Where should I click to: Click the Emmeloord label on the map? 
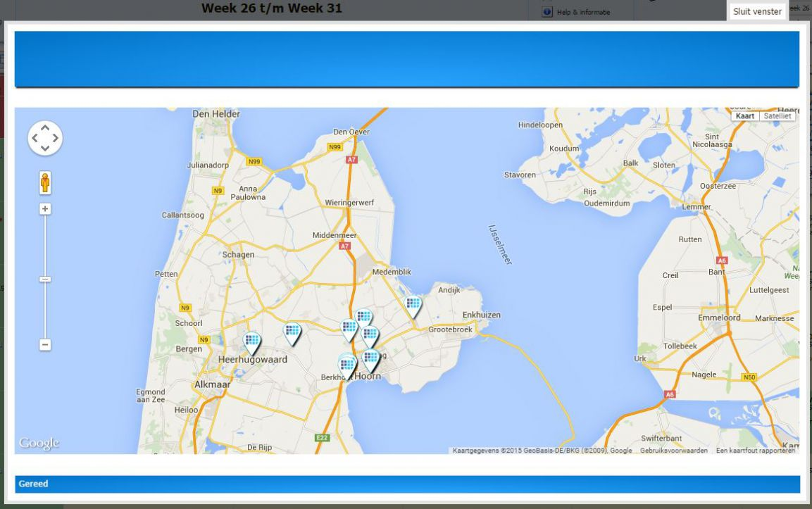(x=719, y=318)
